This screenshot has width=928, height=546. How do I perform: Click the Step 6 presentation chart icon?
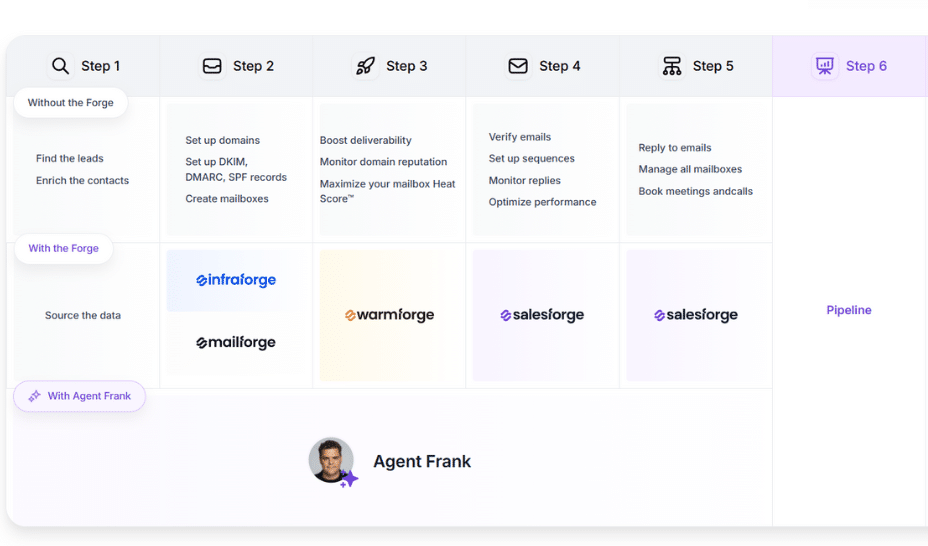click(x=824, y=66)
